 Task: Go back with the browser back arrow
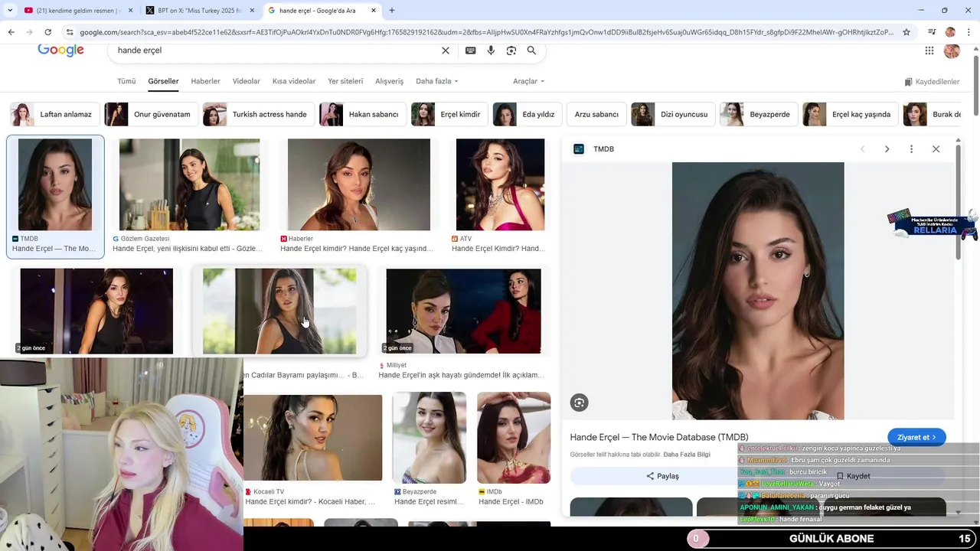point(11,32)
